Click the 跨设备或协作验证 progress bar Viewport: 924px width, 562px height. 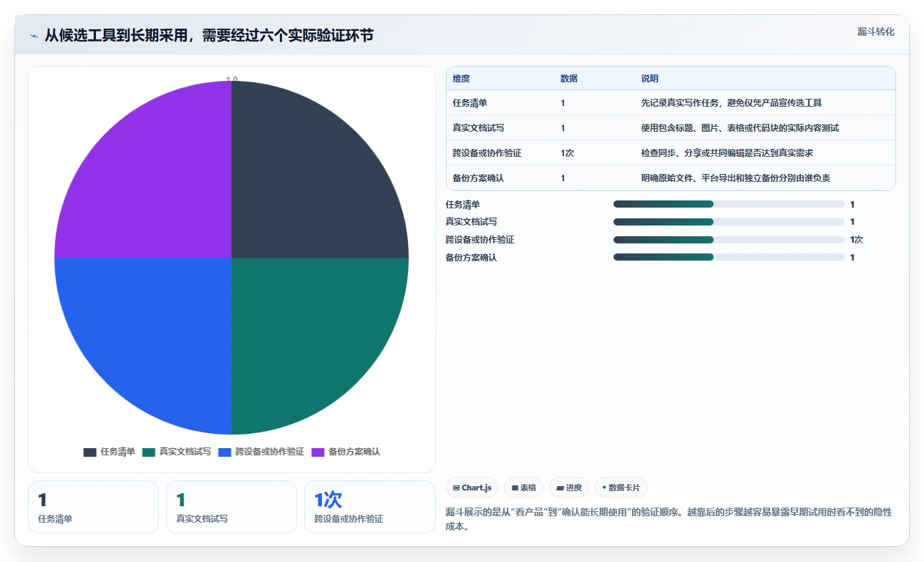729,240
